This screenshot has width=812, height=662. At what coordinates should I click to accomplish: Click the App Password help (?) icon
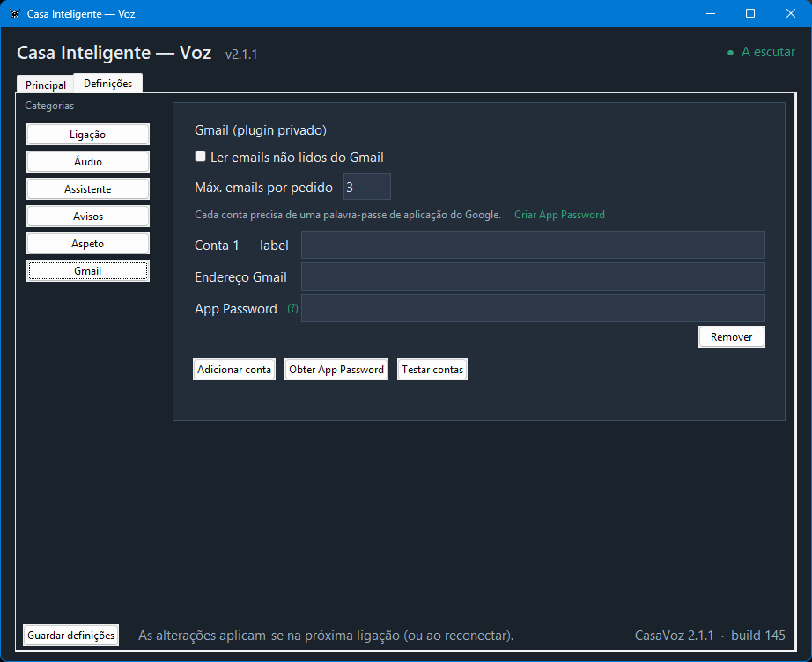[x=292, y=308]
